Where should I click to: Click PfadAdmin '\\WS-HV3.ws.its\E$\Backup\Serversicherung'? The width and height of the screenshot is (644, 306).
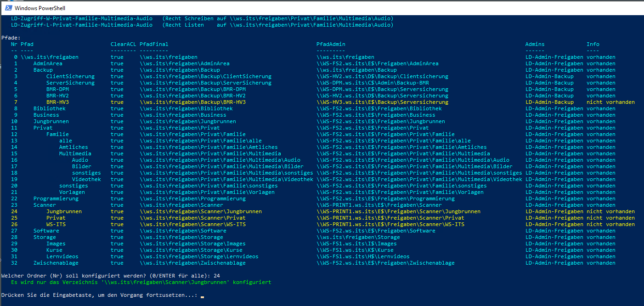[382, 102]
